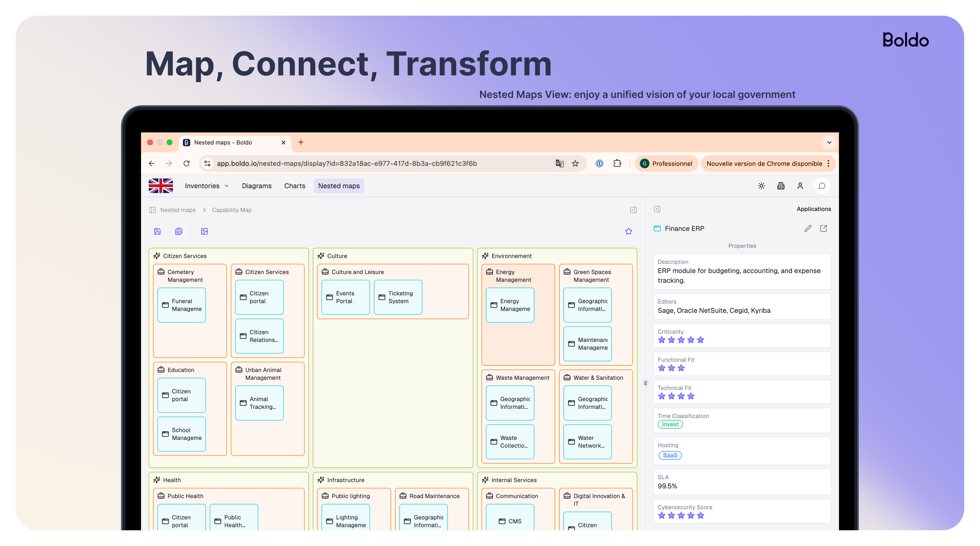Click the save-as copy icon
This screenshot has height=546, width=980.
(179, 231)
